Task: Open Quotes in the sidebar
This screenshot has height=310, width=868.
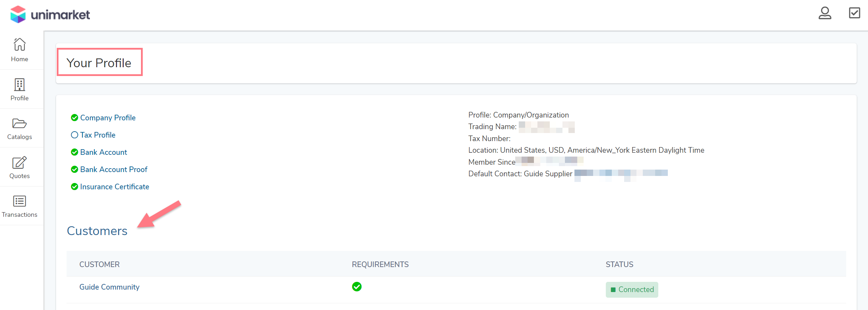Action: (x=19, y=167)
